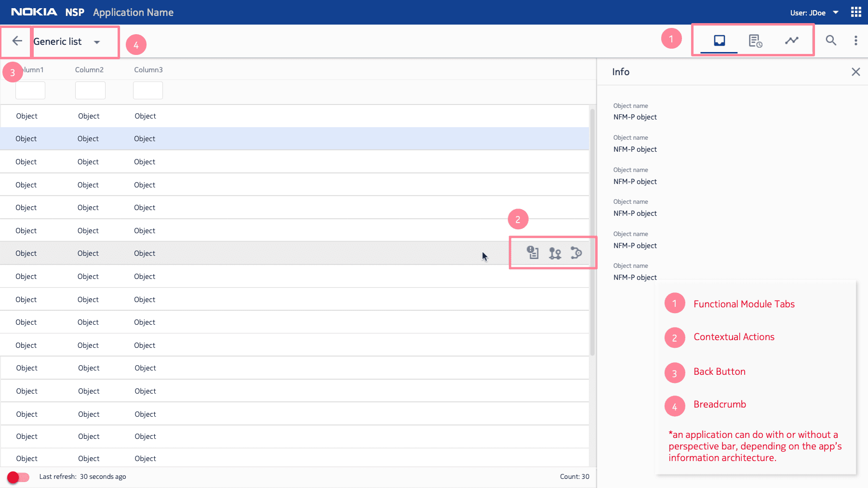
Task: Expand the User: JDoe account dropdown
Action: [815, 13]
